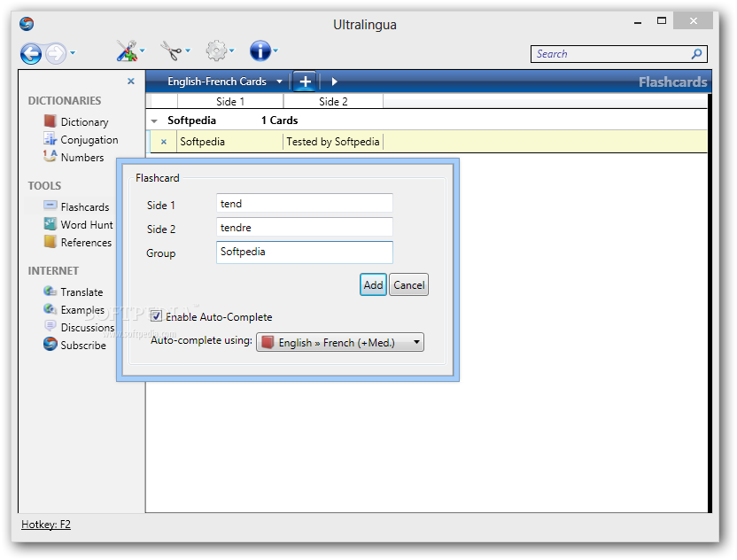Collapse the Softpedia group row

(154, 121)
